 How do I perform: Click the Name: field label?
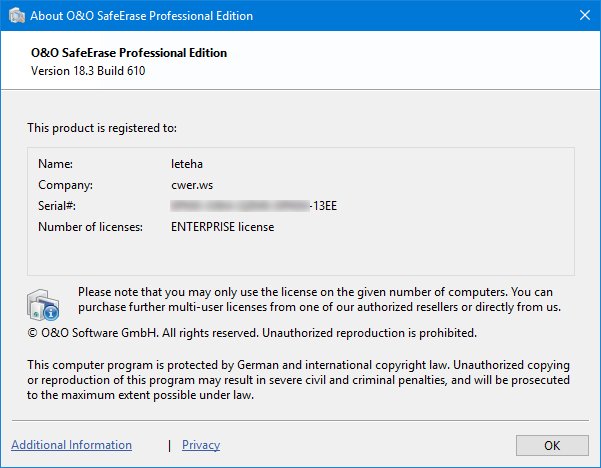point(56,163)
